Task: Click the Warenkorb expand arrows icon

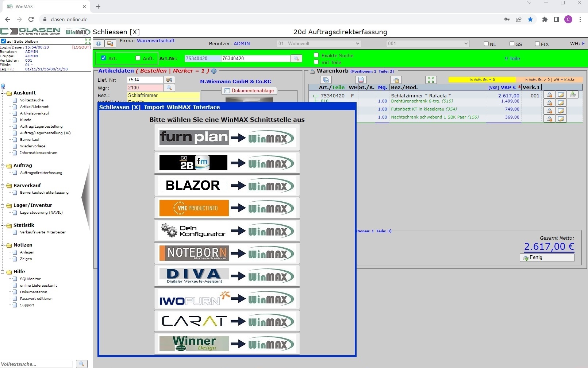Action: 431,80
